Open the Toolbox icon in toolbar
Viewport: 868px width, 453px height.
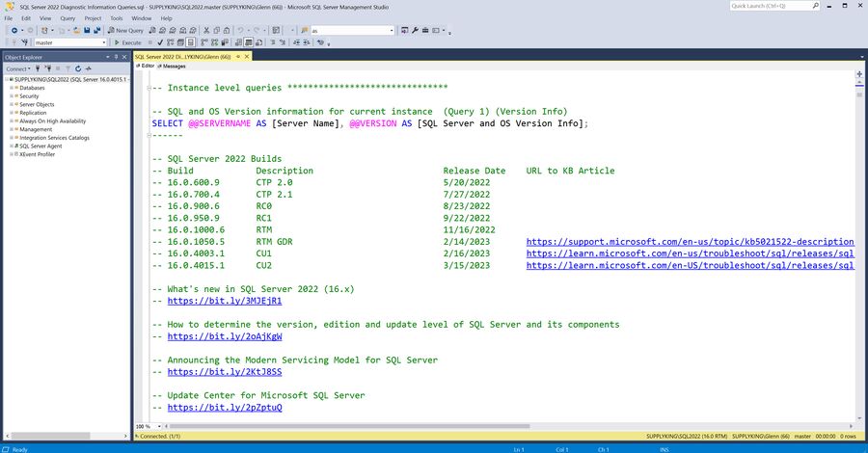pos(425,31)
